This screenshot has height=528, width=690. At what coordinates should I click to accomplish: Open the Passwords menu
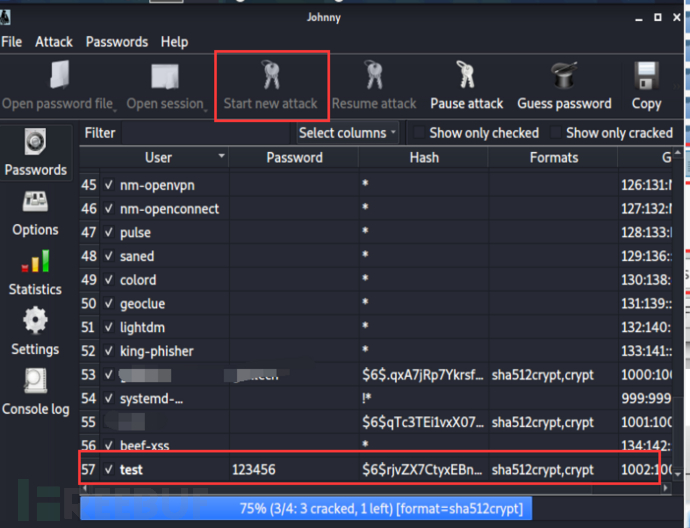117,42
